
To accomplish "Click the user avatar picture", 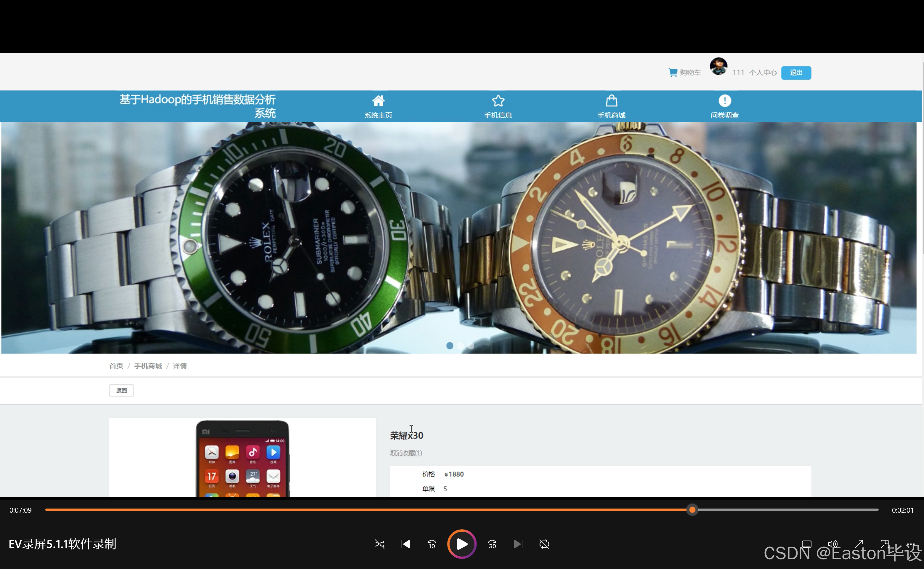I will point(718,67).
